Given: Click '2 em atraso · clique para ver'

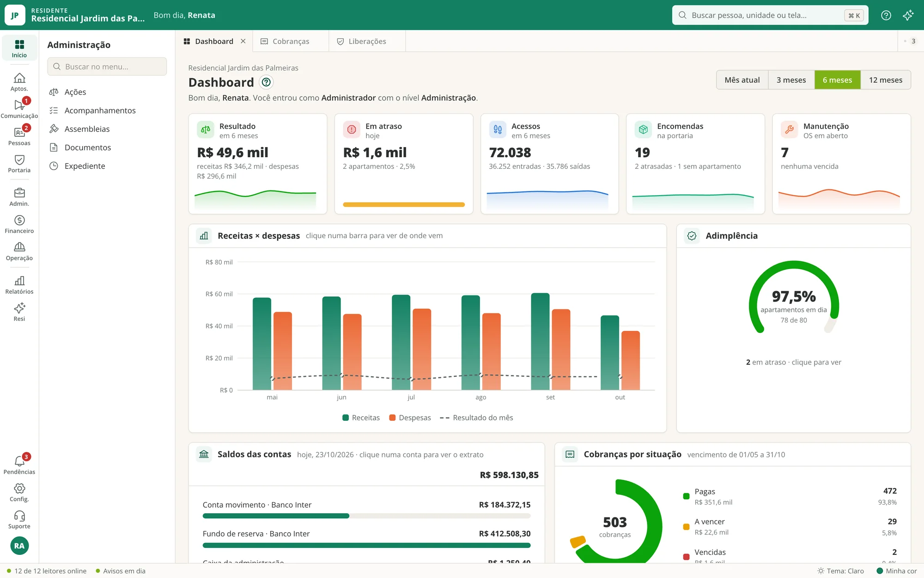Looking at the screenshot, I should [793, 363].
